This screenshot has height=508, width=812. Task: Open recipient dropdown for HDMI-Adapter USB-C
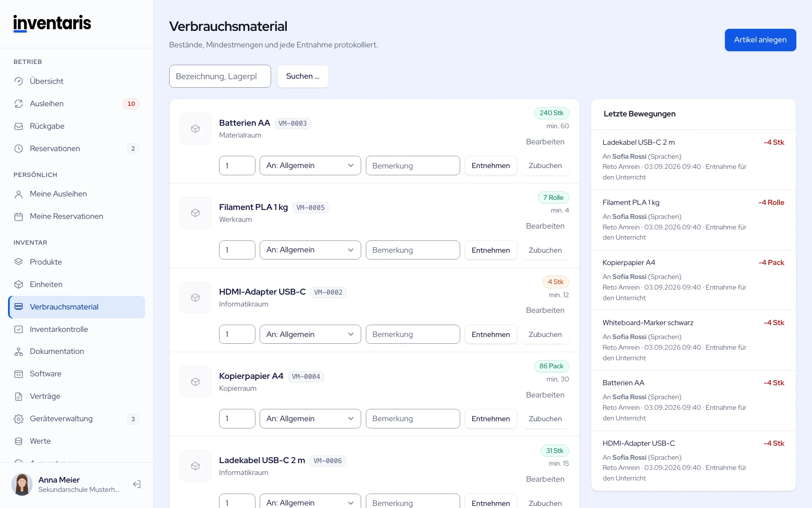pos(310,334)
